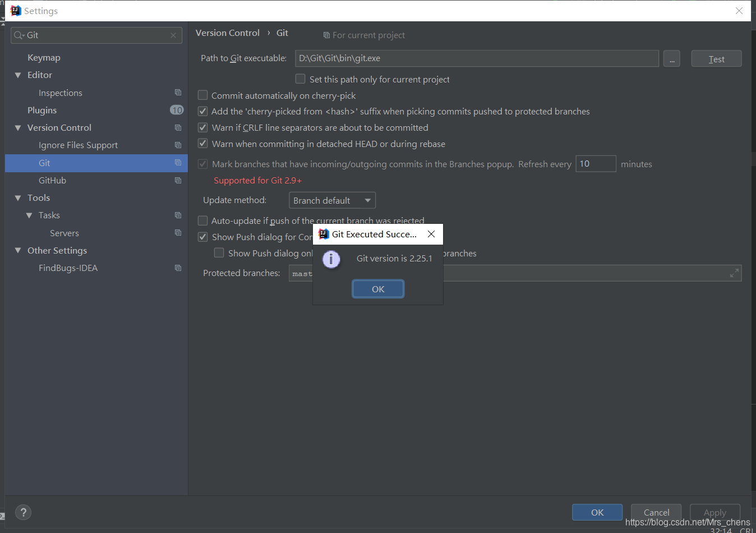The image size is (756, 533).
Task: Click the Test button for the Git executable
Action: (x=716, y=58)
